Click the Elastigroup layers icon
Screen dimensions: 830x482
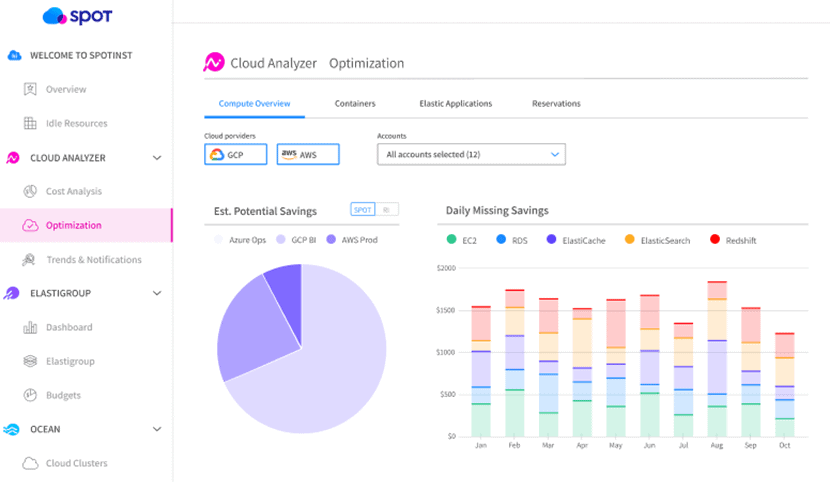[x=30, y=361]
